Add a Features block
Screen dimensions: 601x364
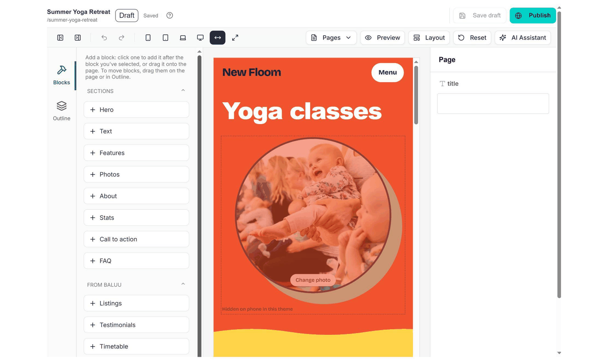[137, 153]
